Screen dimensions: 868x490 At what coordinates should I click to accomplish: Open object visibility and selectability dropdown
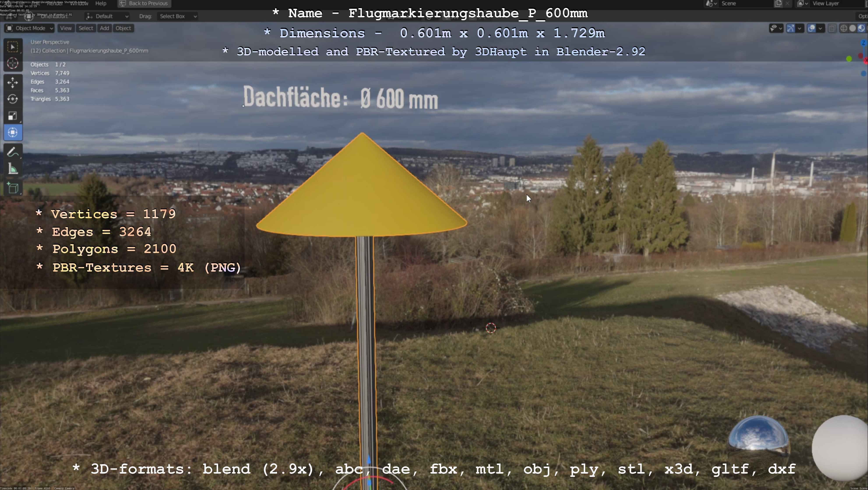776,28
